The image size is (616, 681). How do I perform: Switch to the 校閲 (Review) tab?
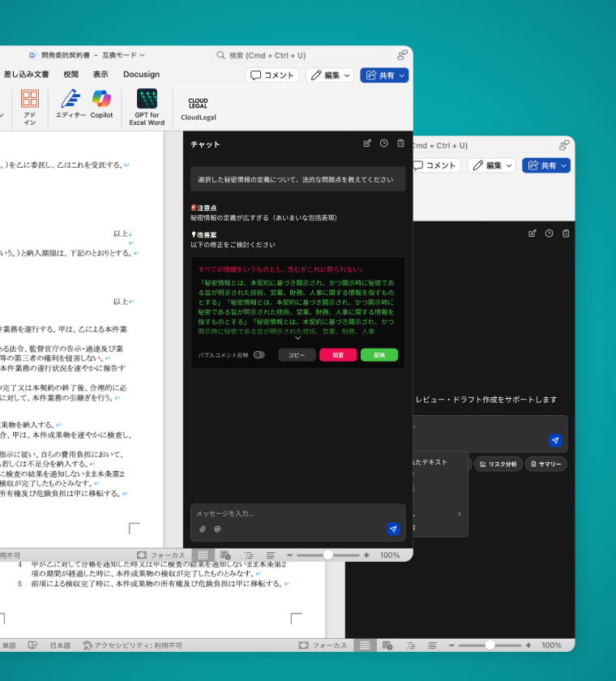[x=71, y=74]
